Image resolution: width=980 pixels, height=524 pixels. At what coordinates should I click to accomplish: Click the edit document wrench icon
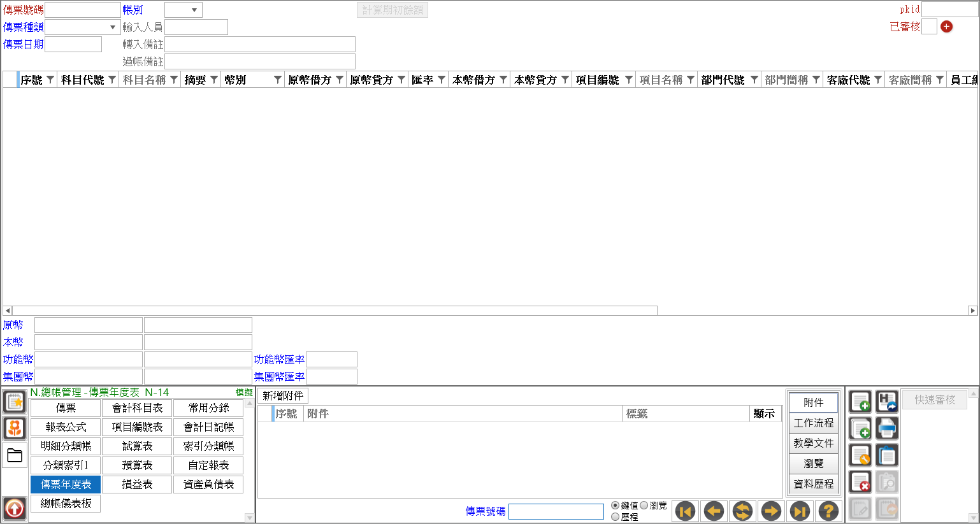click(860, 455)
